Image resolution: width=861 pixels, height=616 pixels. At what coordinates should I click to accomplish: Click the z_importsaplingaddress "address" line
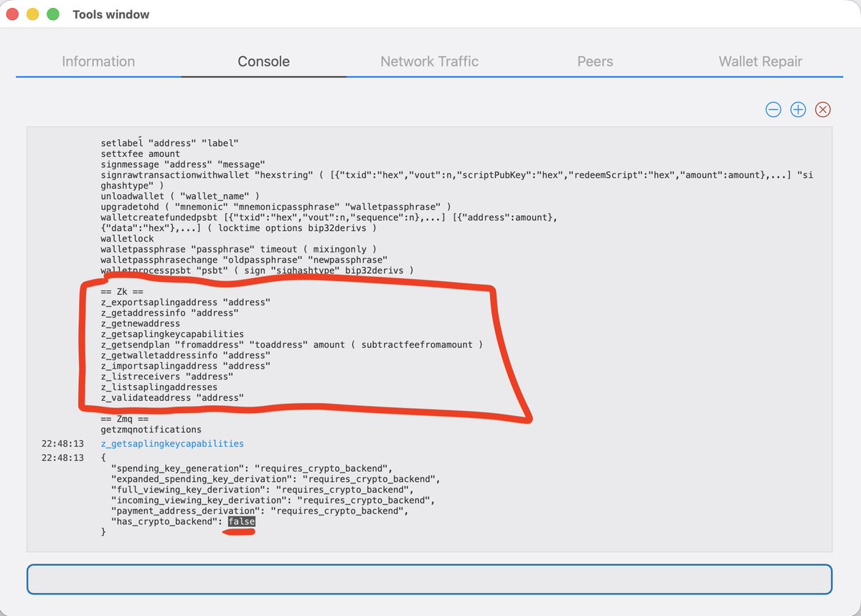click(186, 366)
